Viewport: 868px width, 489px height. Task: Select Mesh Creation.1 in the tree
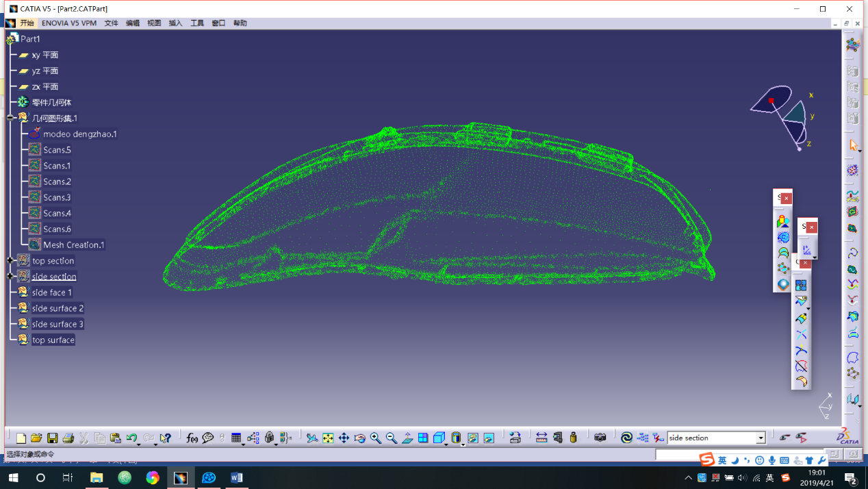tap(73, 244)
